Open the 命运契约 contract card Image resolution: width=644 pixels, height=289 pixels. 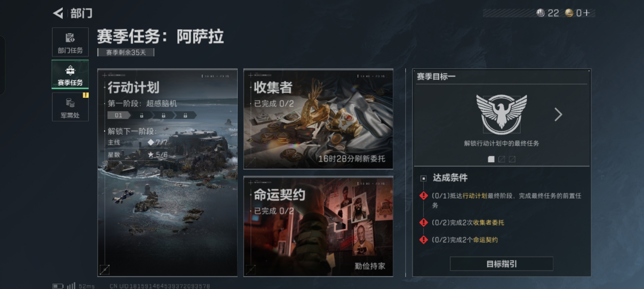[x=318, y=226]
